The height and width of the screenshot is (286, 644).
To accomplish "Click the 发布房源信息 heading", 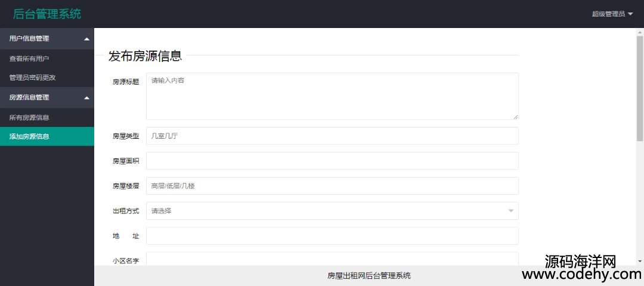I will 145,56.
